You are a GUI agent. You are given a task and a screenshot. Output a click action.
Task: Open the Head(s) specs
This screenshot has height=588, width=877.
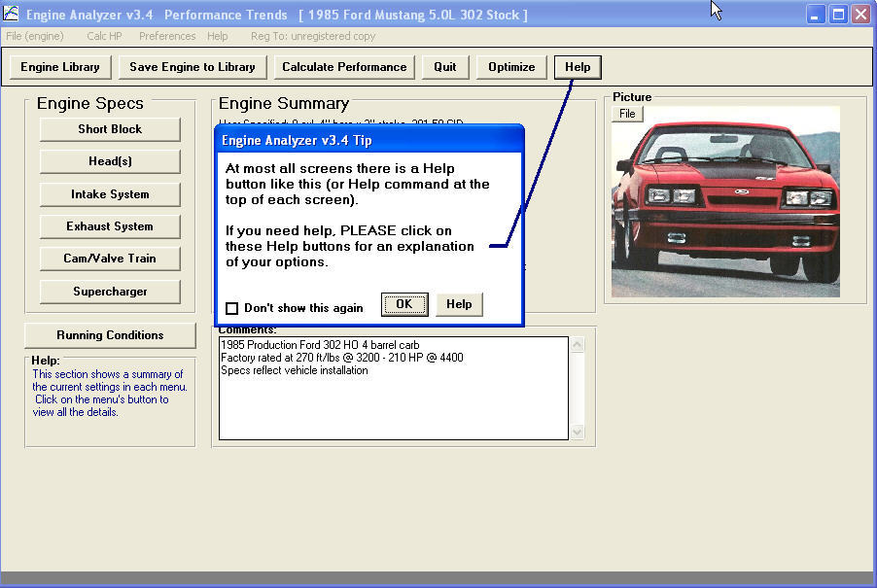(110, 160)
